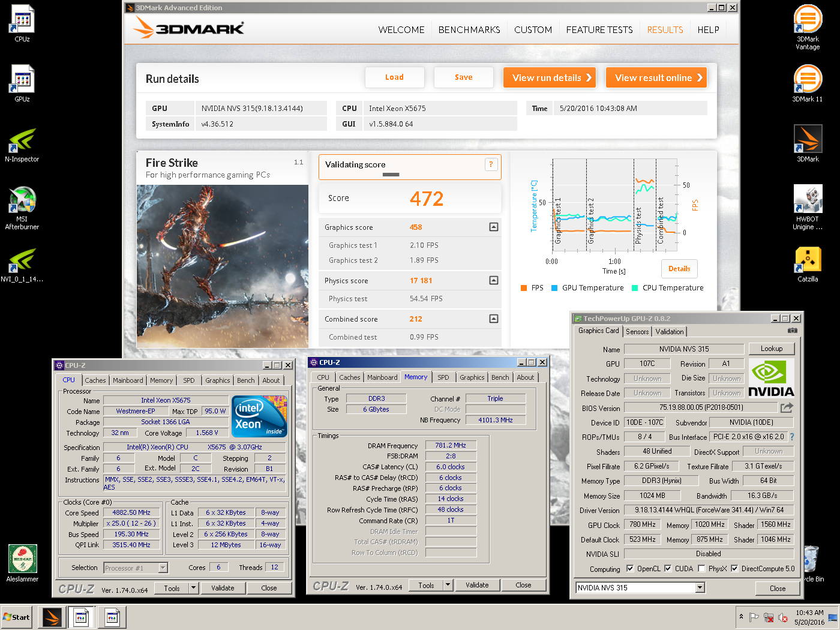Click the volume tray icon
Viewport: 840px width, 630px height.
pyautogui.click(x=782, y=617)
